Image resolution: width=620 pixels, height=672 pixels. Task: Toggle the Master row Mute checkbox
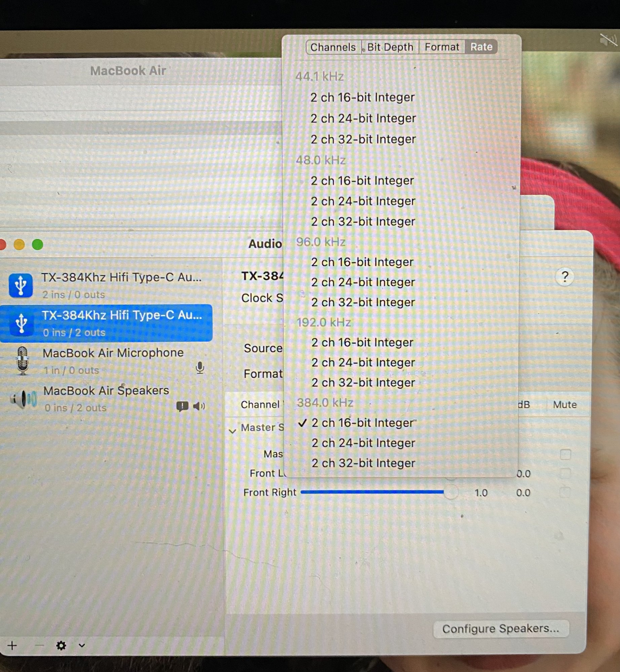click(x=566, y=454)
